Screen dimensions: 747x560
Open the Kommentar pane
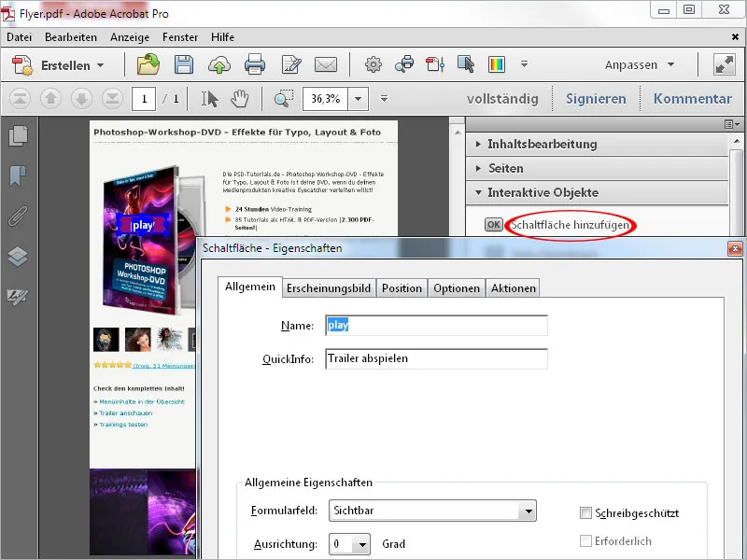pyautogui.click(x=692, y=99)
